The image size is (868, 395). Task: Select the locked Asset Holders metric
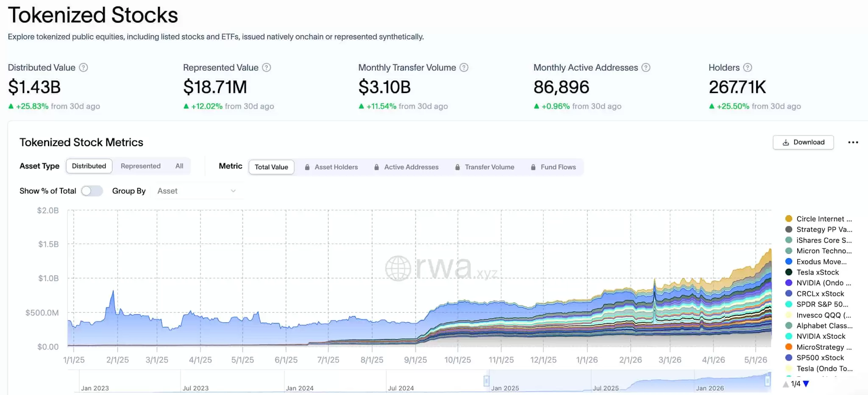(x=331, y=167)
